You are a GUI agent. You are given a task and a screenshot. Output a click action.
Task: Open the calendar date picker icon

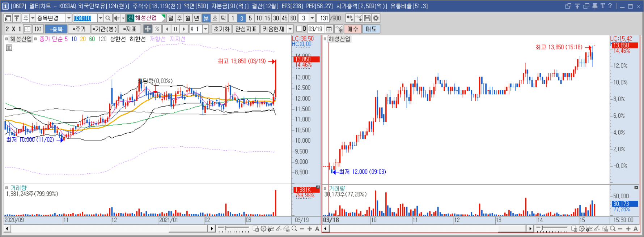pos(329,29)
